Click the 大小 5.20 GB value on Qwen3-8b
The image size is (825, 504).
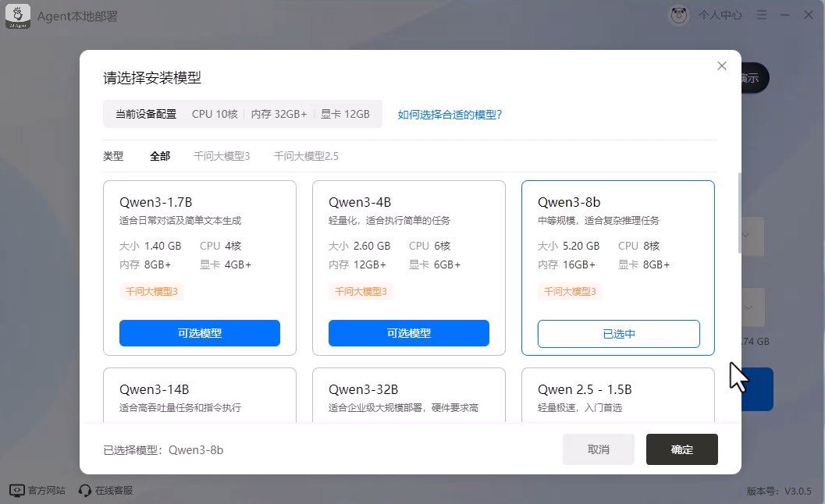569,246
